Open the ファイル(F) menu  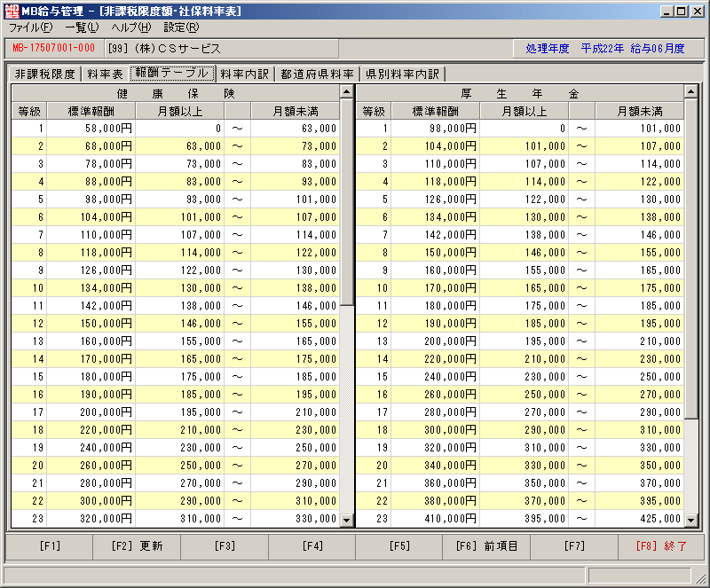click(31, 27)
